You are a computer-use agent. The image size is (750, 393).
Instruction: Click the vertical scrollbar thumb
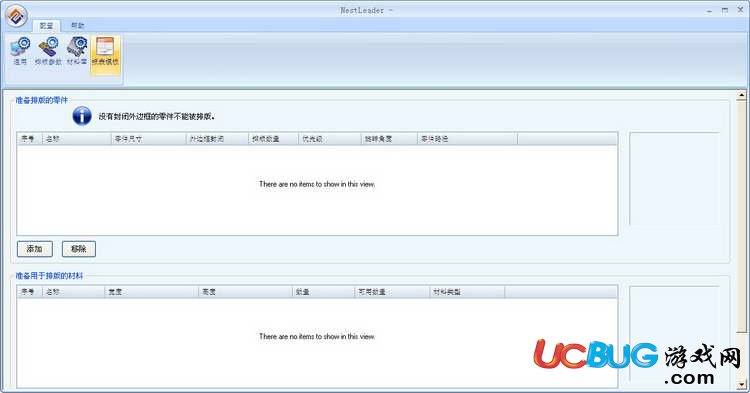pos(741,217)
